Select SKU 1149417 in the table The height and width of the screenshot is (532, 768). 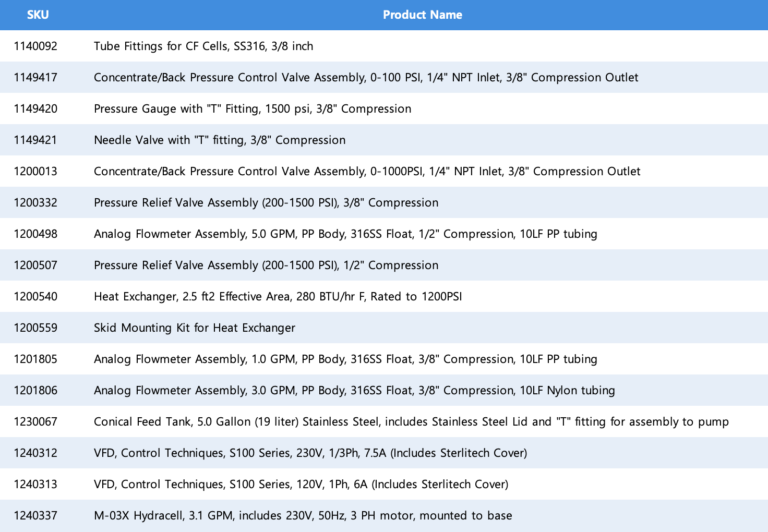35,77
